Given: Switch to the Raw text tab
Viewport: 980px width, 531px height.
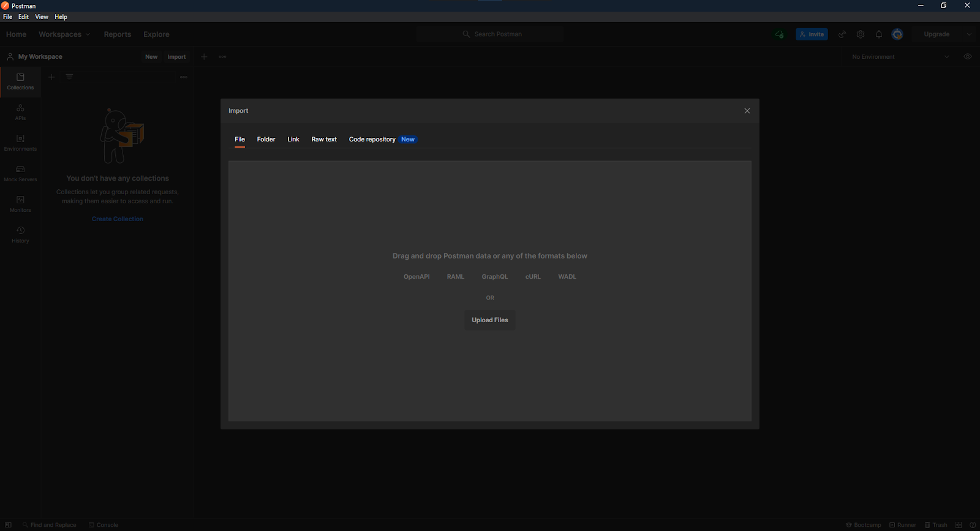Looking at the screenshot, I should coord(324,140).
